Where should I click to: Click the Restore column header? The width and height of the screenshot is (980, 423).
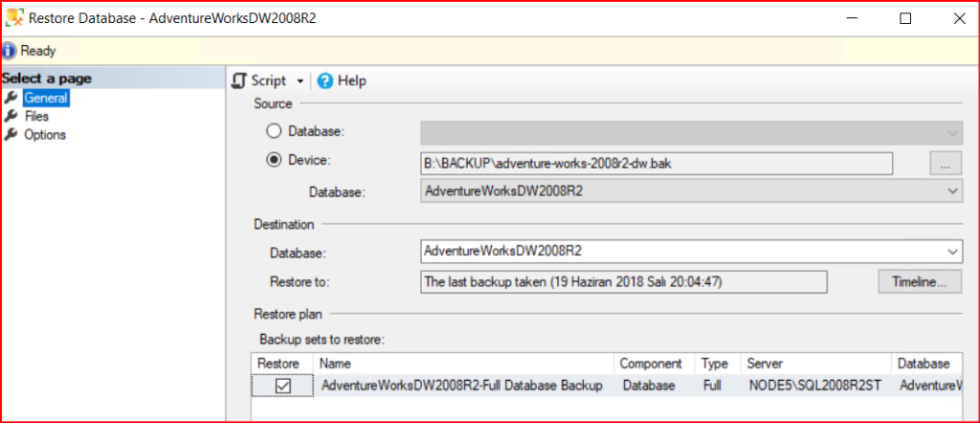[x=283, y=364]
